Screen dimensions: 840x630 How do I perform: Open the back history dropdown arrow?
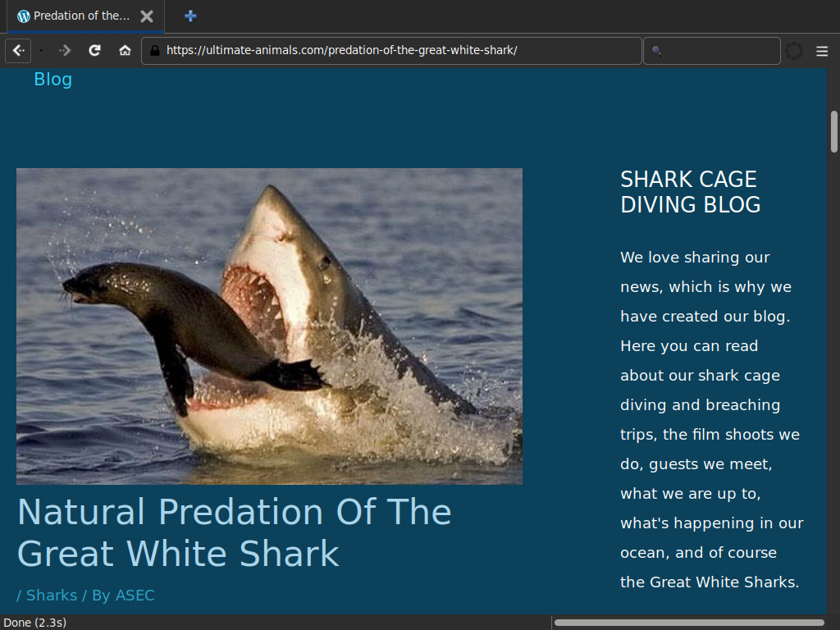[x=41, y=51]
